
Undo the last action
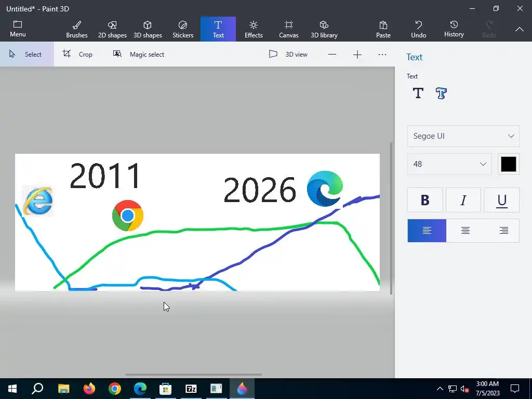click(419, 29)
